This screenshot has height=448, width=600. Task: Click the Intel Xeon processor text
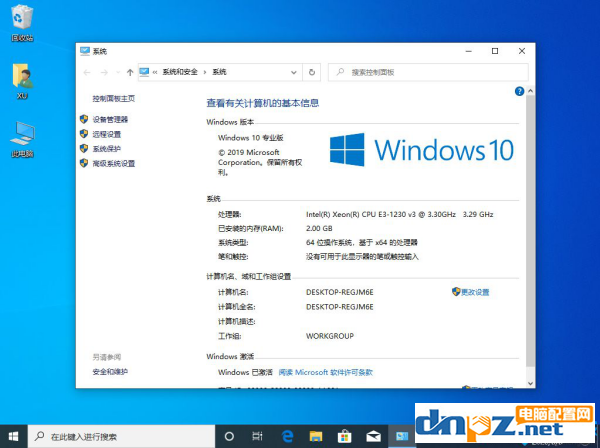[x=399, y=215]
